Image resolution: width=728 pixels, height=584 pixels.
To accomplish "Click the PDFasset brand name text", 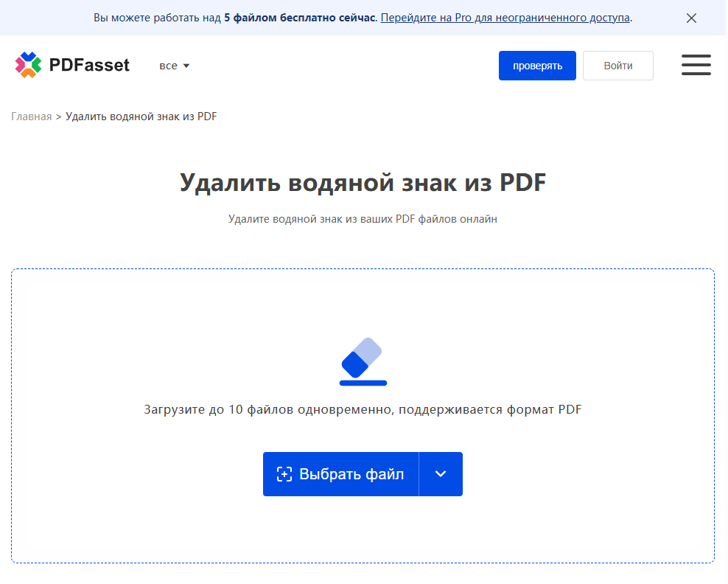I will coord(91,65).
